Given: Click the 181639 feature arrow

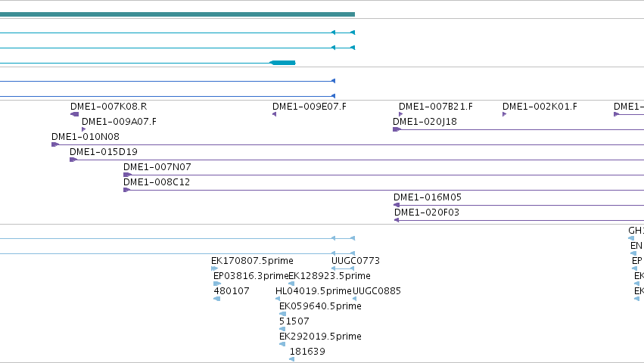Looking at the screenshot, I should click(291, 359).
